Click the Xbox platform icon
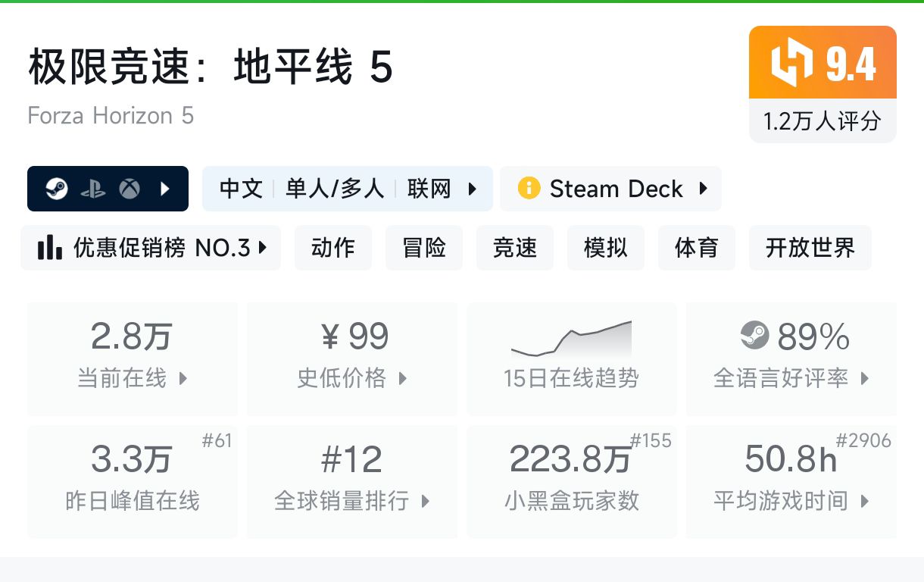Viewport: 924px width, 582px height. (x=130, y=189)
